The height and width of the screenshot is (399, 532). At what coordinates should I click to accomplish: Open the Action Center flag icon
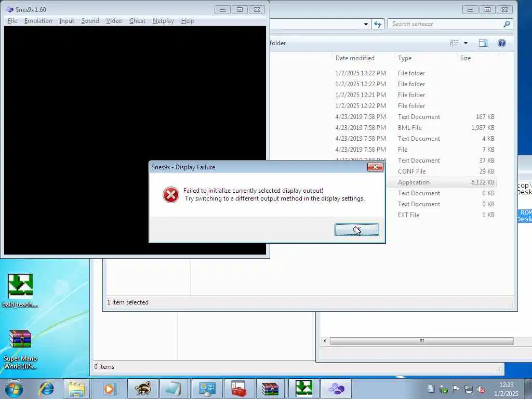point(456,389)
